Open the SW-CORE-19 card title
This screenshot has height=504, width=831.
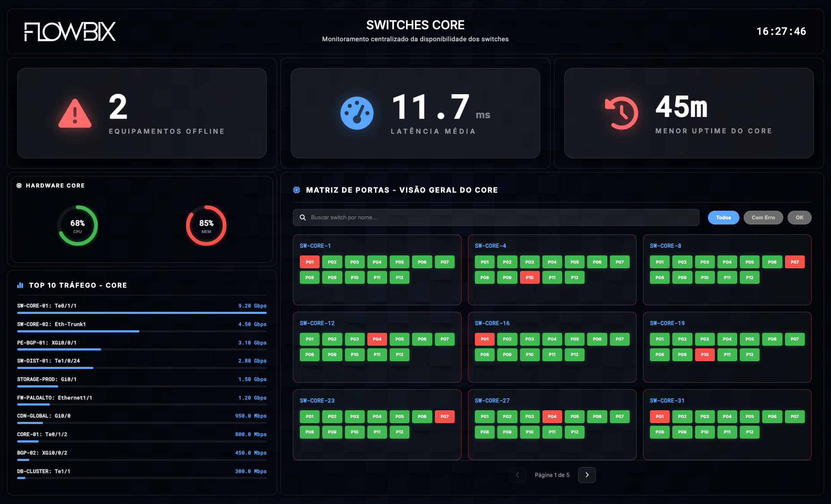667,323
